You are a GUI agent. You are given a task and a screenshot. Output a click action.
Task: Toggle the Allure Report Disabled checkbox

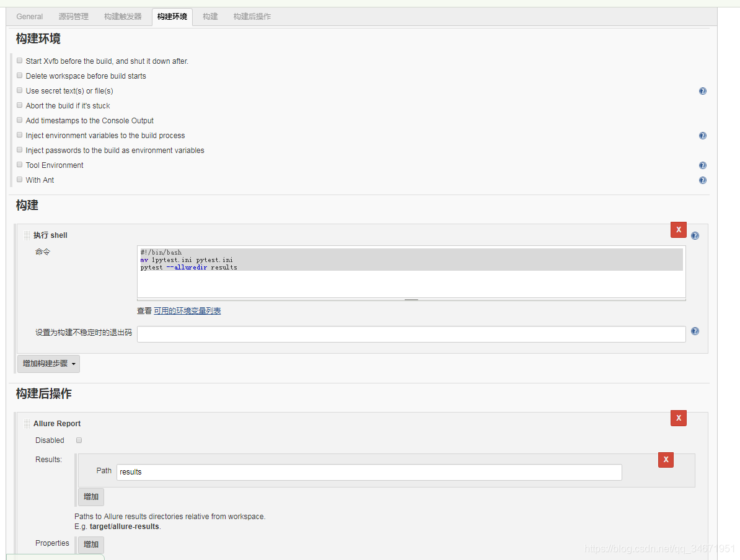coord(79,440)
